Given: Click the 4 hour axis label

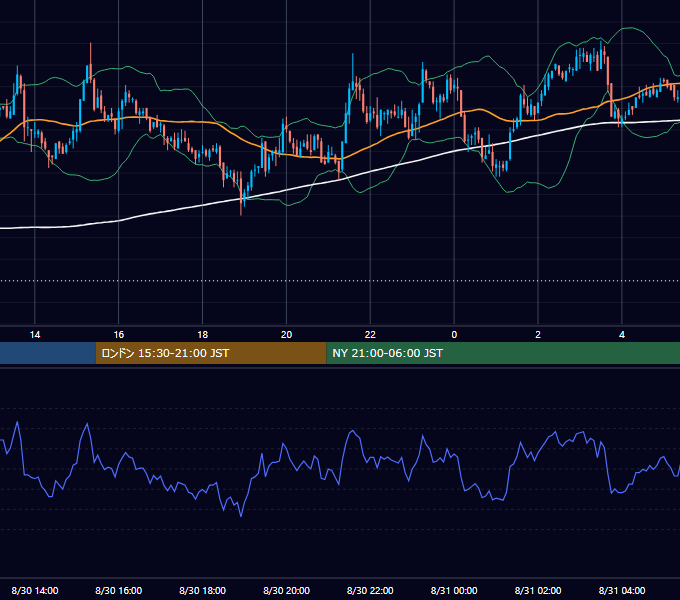Looking at the screenshot, I should [x=622, y=335].
